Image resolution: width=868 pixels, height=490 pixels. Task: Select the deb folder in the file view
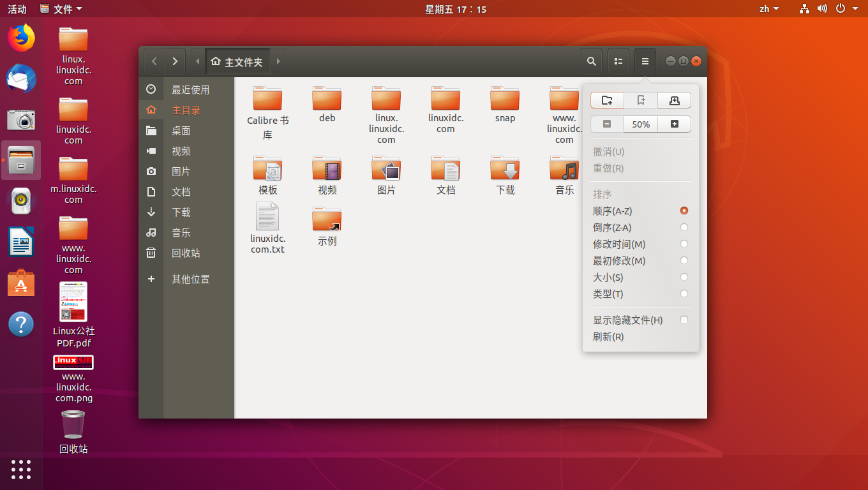[327, 105]
